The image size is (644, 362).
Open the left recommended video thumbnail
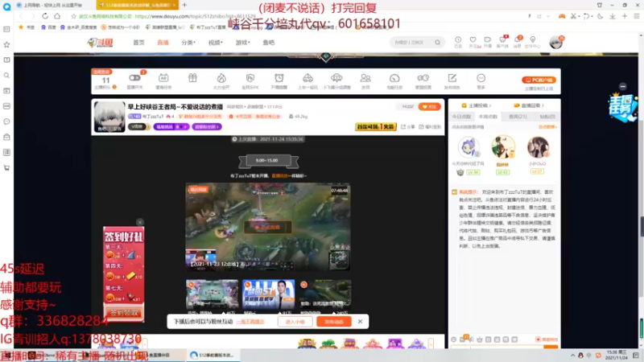(212, 294)
